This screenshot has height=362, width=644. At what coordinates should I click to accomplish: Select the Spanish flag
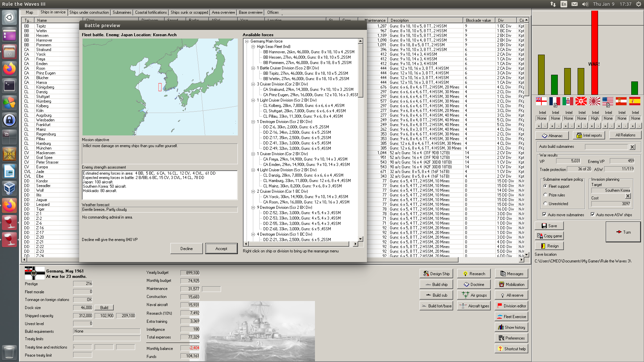[x=635, y=101]
